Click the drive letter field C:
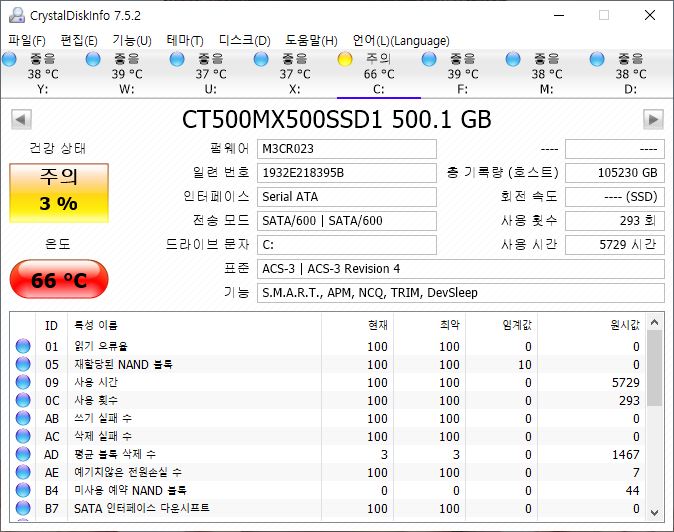674x532 pixels. (x=347, y=245)
